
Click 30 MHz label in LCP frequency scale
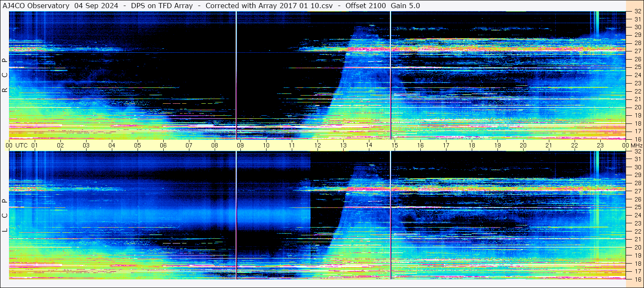[x=637, y=167]
